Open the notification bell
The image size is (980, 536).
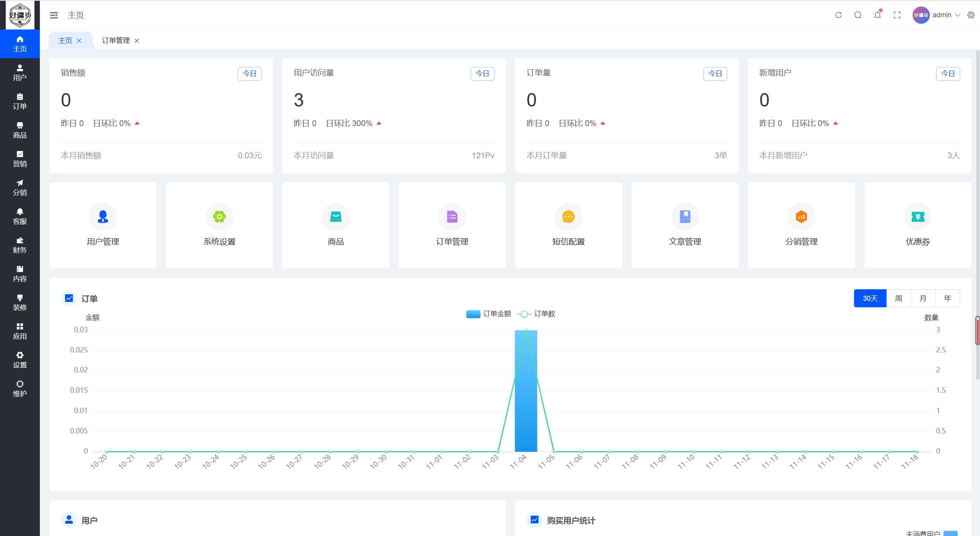point(877,15)
